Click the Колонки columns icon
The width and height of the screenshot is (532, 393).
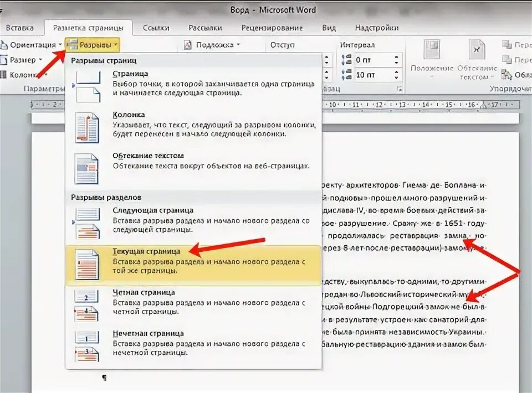click(x=3, y=75)
